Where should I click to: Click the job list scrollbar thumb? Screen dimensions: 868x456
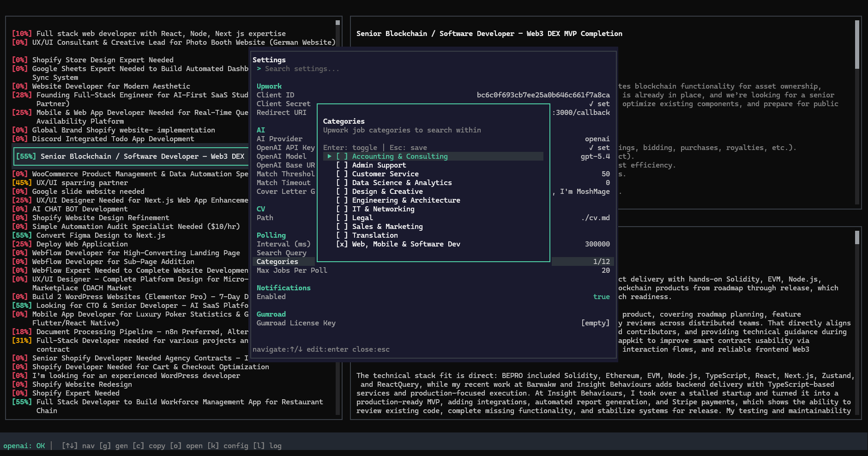[338, 23]
